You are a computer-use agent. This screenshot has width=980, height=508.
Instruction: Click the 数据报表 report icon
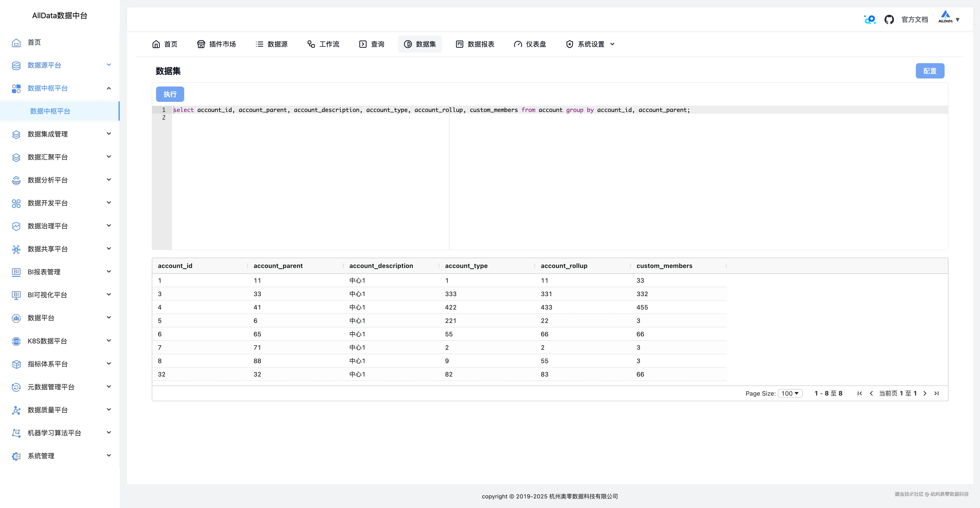(x=459, y=44)
